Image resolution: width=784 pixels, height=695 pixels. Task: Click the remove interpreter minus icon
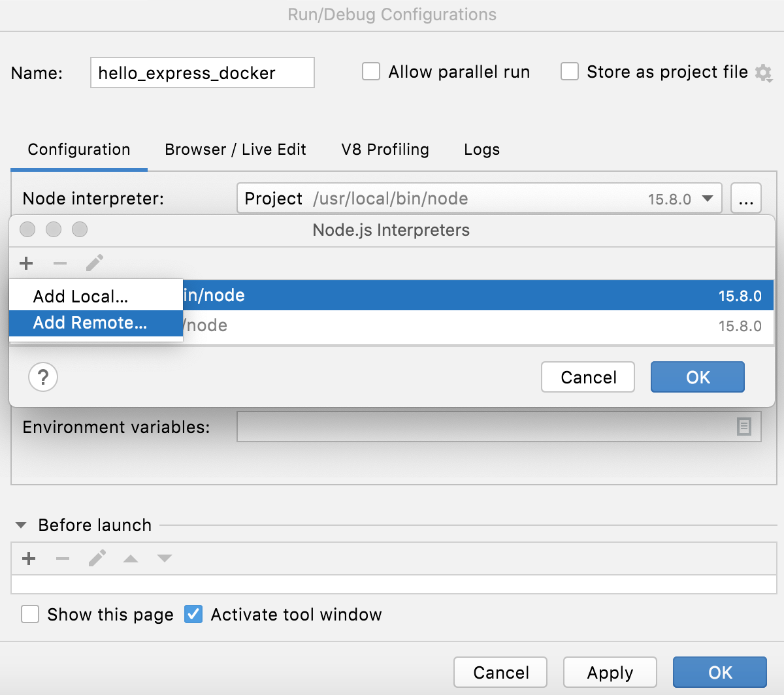60,263
